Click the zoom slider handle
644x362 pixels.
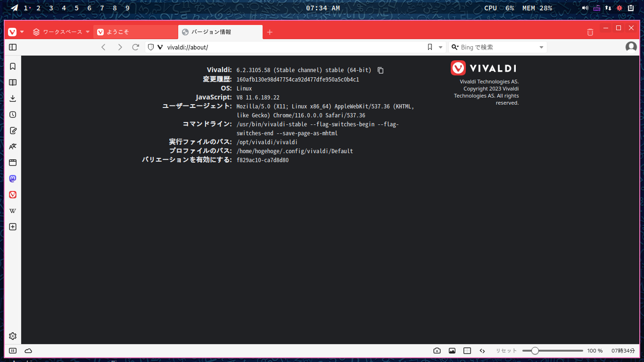click(535, 351)
